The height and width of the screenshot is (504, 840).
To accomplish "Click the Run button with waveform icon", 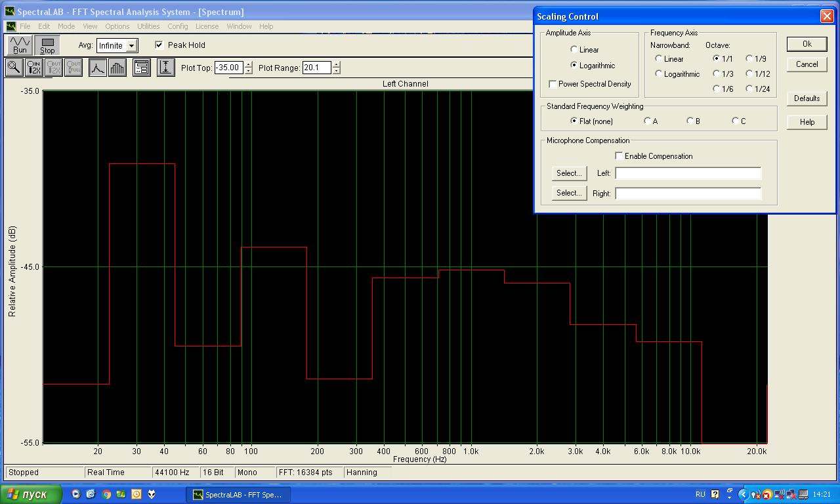I will point(20,45).
